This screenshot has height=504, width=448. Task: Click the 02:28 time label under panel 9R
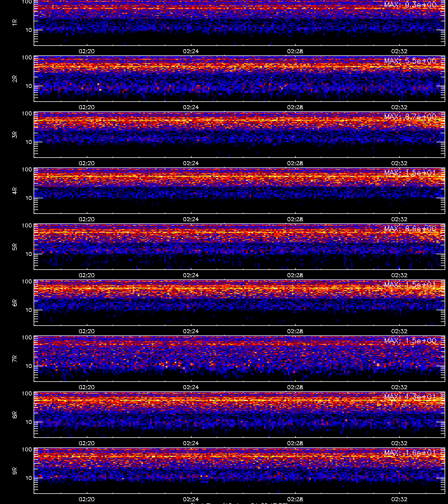coord(295,499)
